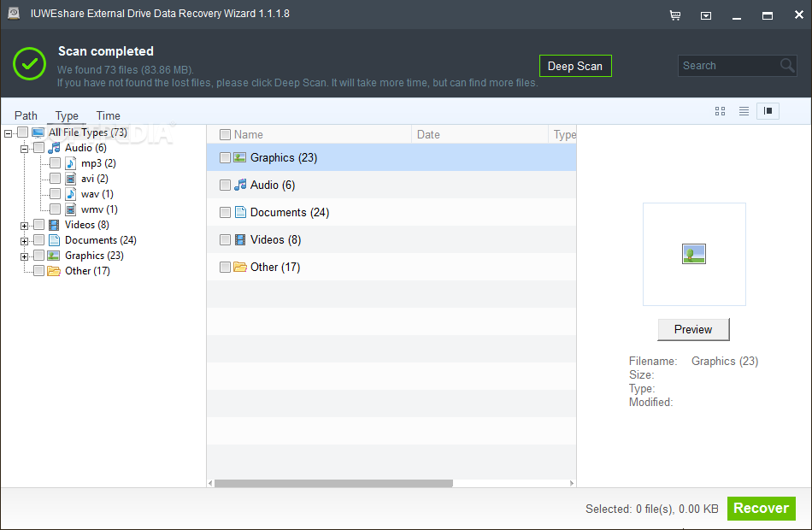Sort by the Type column header
Viewport: 812px width, 530px height.
click(564, 135)
